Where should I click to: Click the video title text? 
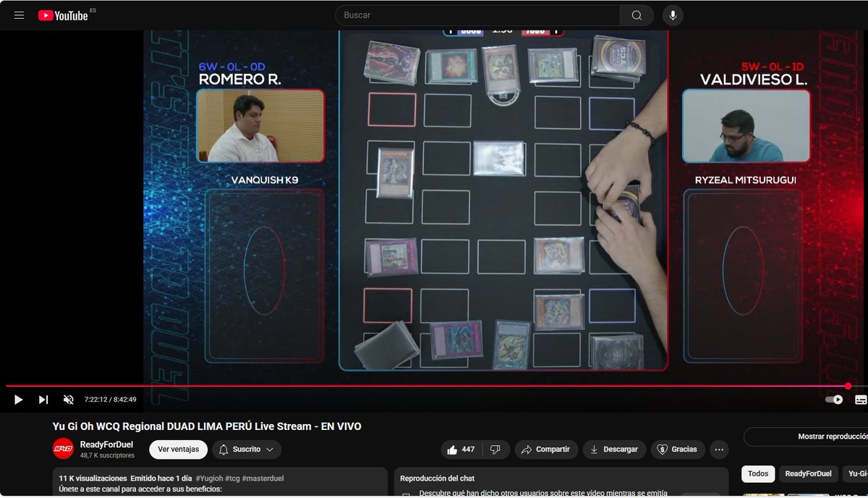click(207, 426)
